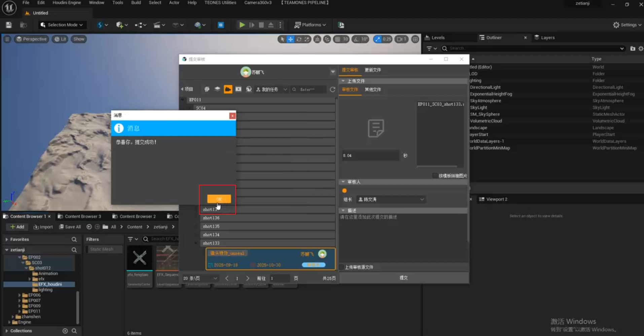
Task: Click the duration field showing 8.04
Action: tap(370, 155)
